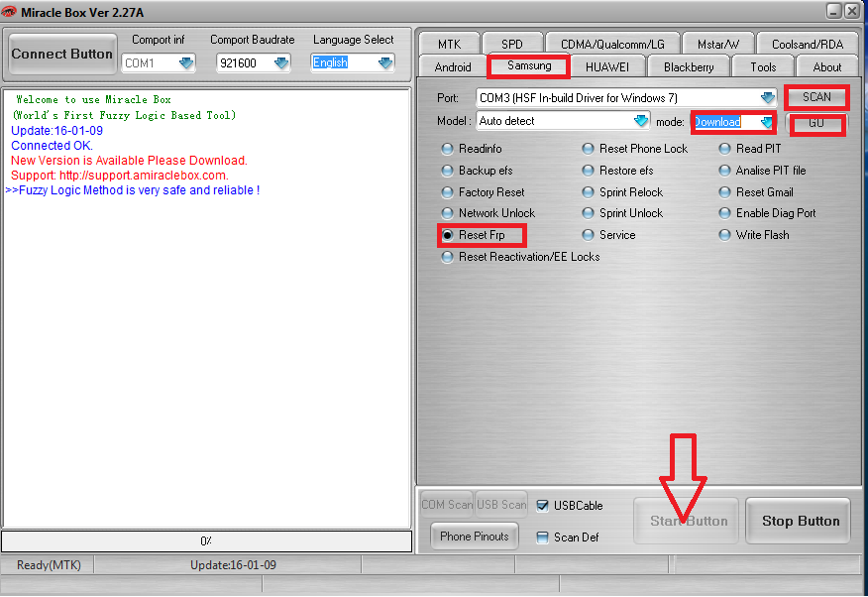868x597 pixels.
Task: Click the 'Update:16-01-09' log line
Action: (x=57, y=131)
